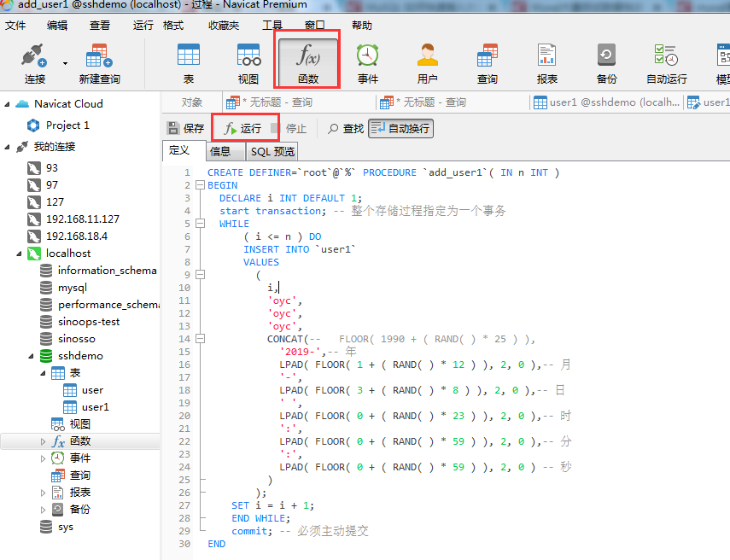This screenshot has height=560, width=730.
Task: Switch to first 无标题 - 查询 tab
Action: (x=299, y=102)
